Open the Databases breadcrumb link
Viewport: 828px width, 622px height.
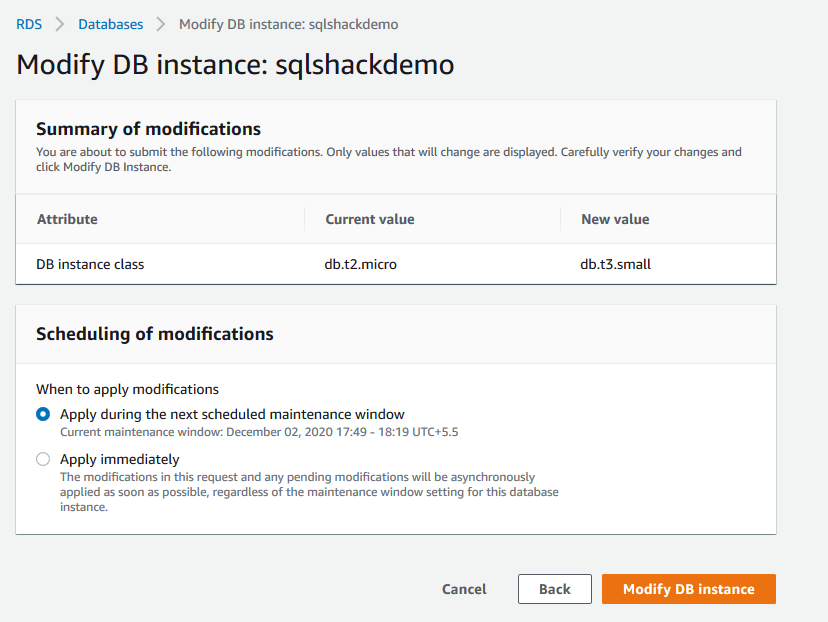coord(110,24)
